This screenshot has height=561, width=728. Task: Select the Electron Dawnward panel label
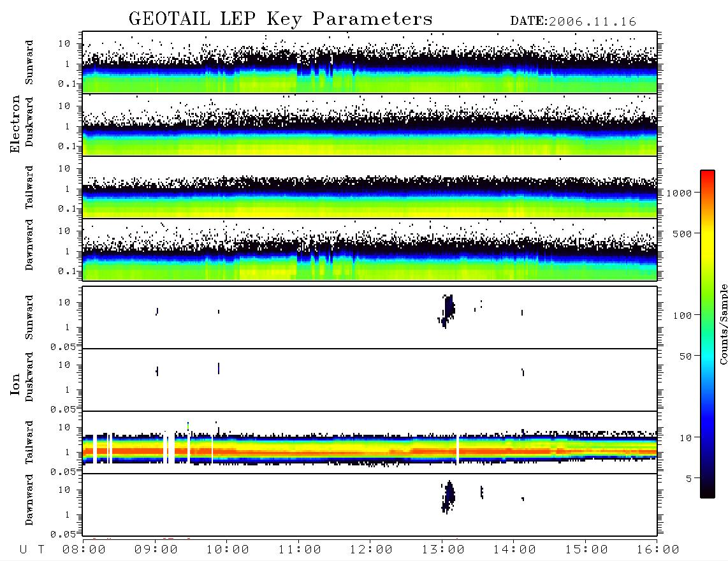[29, 245]
